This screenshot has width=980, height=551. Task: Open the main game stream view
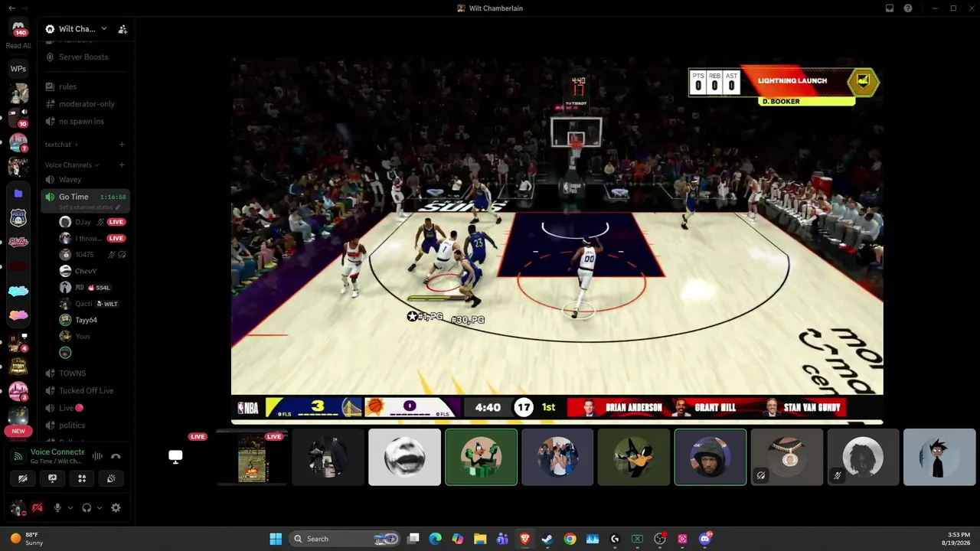click(x=557, y=240)
